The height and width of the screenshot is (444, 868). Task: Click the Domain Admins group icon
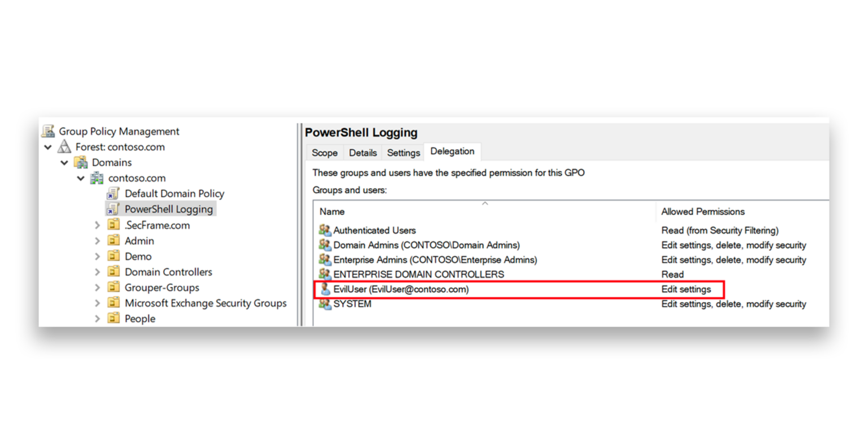(324, 245)
